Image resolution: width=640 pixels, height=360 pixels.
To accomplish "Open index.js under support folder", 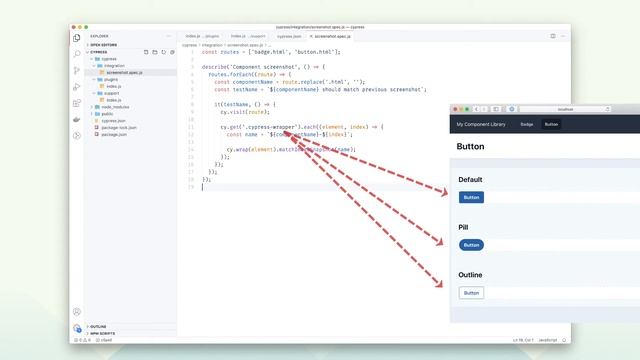I will pyautogui.click(x=113, y=100).
